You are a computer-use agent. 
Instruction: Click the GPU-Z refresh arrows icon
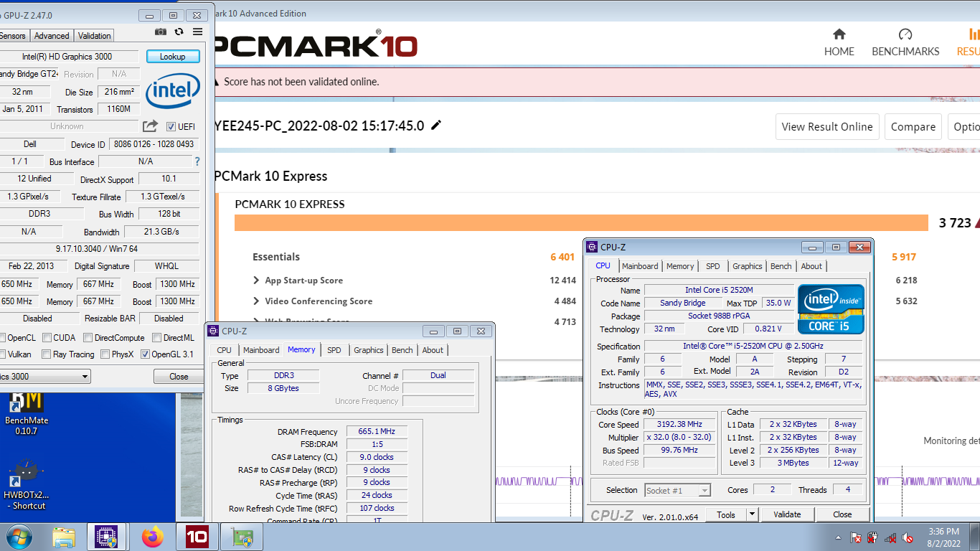[x=179, y=32]
